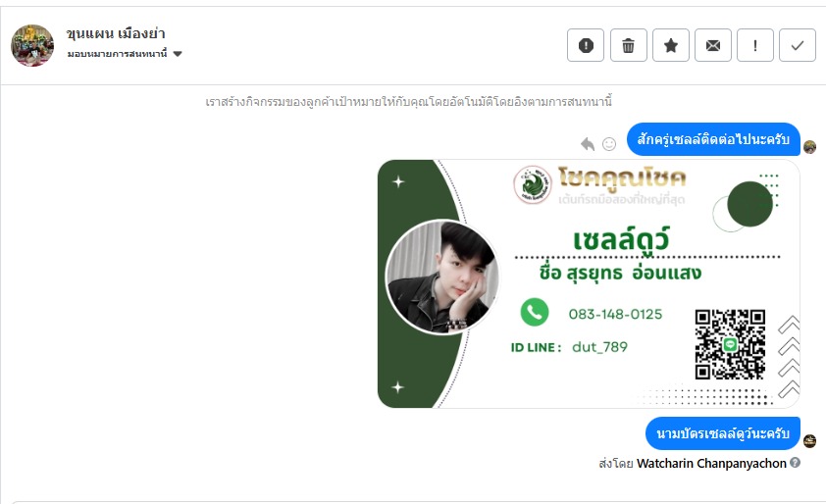Click the QR code on business card
The width and height of the screenshot is (826, 504).
point(730,344)
